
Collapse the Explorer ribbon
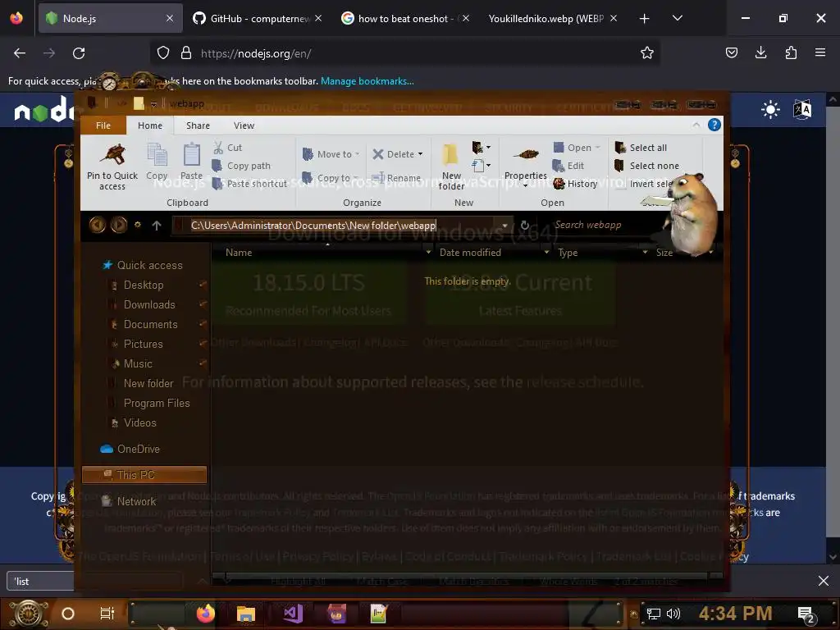[696, 125]
